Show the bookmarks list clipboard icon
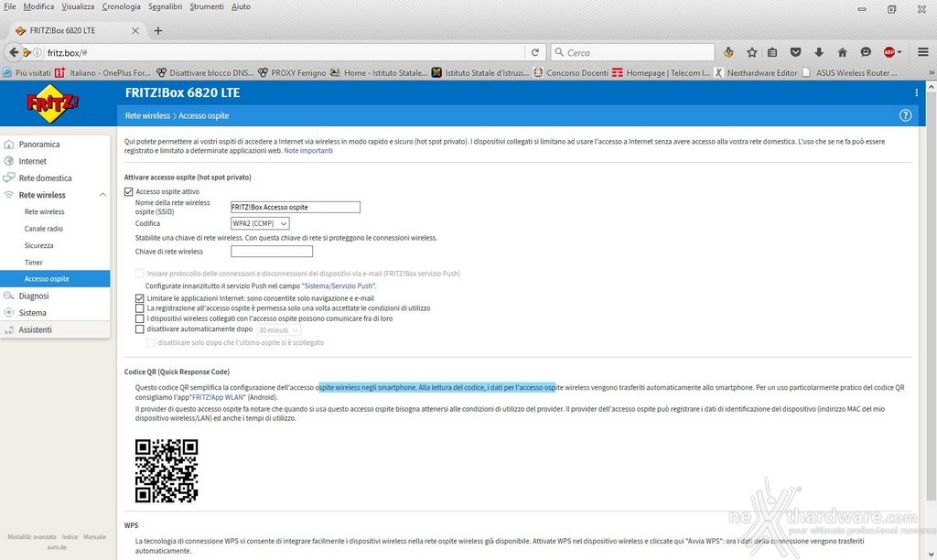Viewport: 937px width, 560px height. [x=772, y=52]
